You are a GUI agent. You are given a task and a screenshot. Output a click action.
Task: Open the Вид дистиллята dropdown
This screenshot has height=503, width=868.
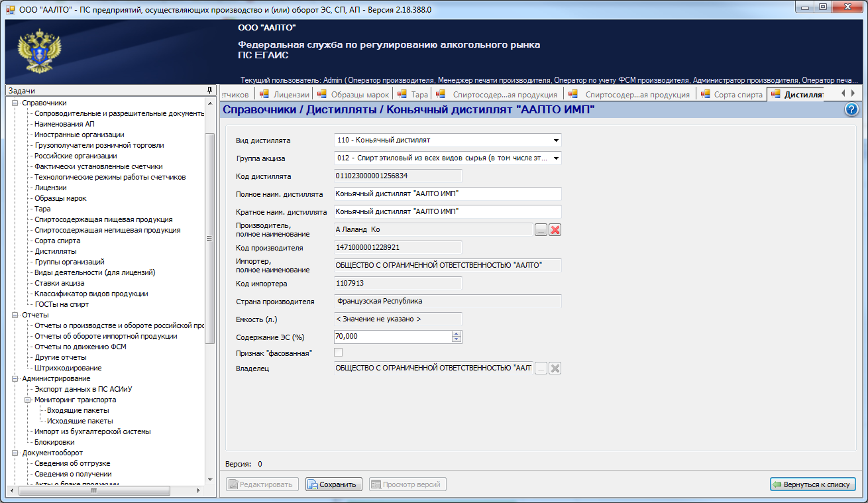[555, 140]
